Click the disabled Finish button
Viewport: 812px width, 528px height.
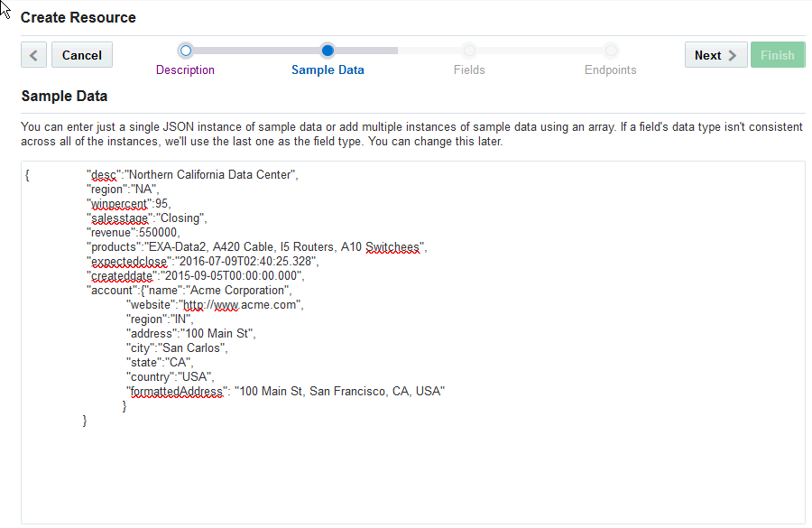777,55
